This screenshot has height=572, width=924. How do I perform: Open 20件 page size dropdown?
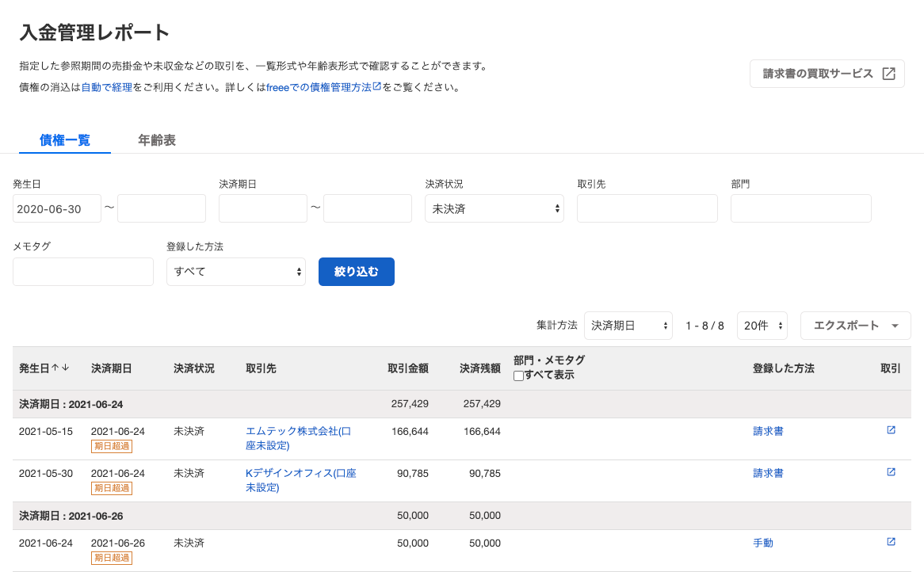(762, 326)
